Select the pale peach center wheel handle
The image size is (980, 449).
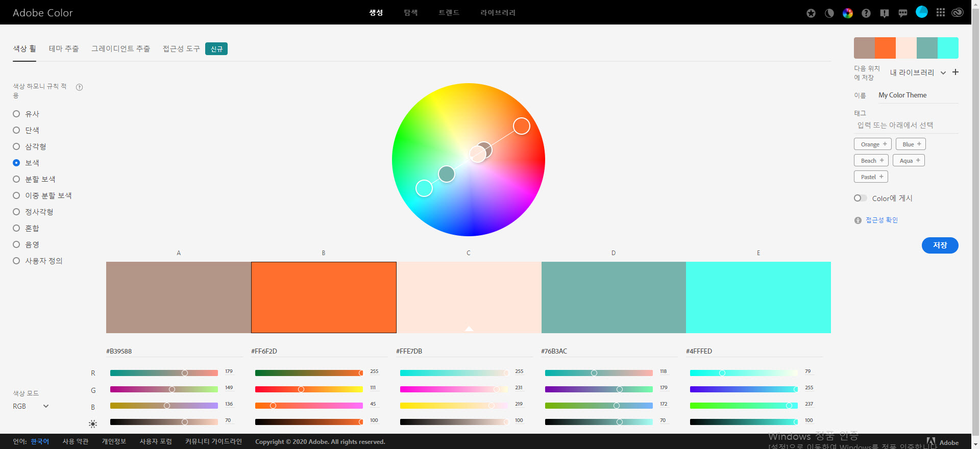click(477, 154)
